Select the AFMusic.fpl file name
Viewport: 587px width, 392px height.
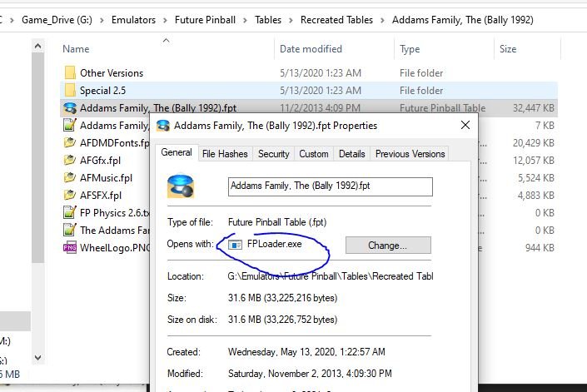pyautogui.click(x=106, y=178)
